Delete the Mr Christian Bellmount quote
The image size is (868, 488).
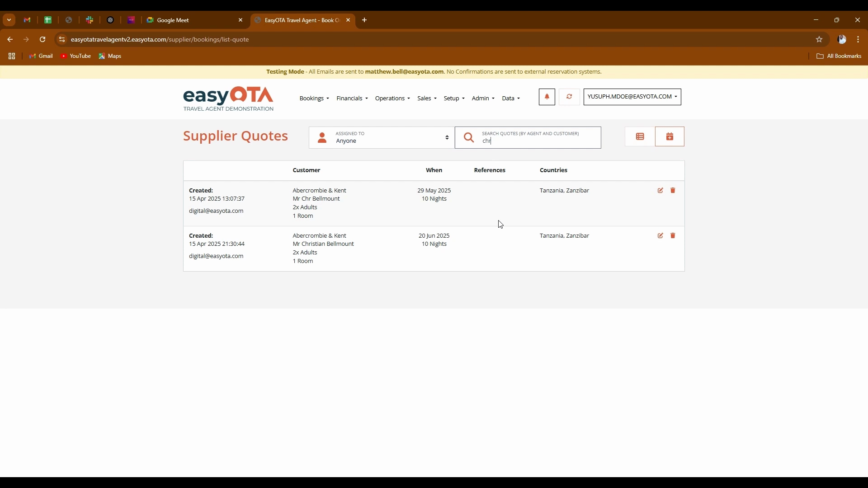673,236
